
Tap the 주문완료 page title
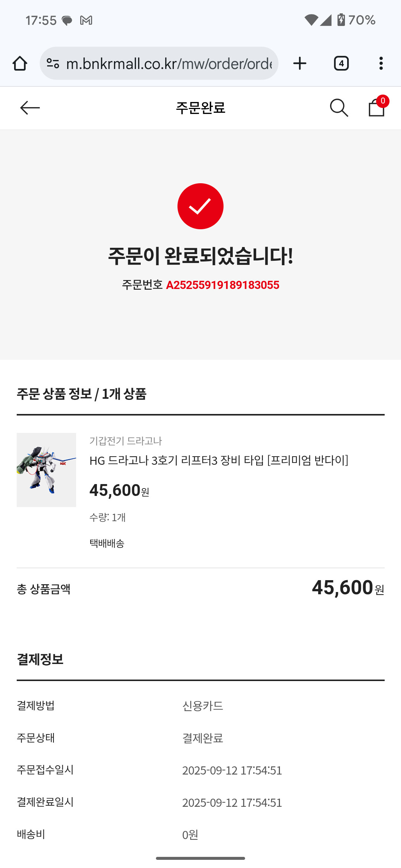click(x=200, y=108)
